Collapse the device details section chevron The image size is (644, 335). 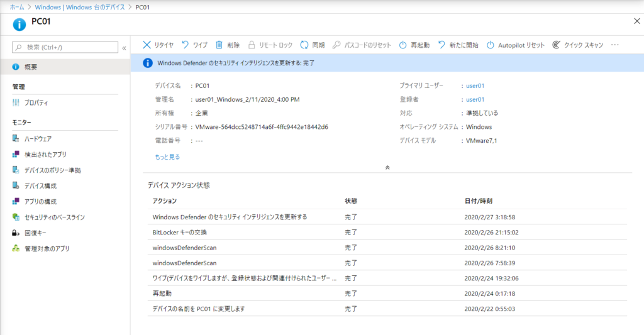(387, 167)
